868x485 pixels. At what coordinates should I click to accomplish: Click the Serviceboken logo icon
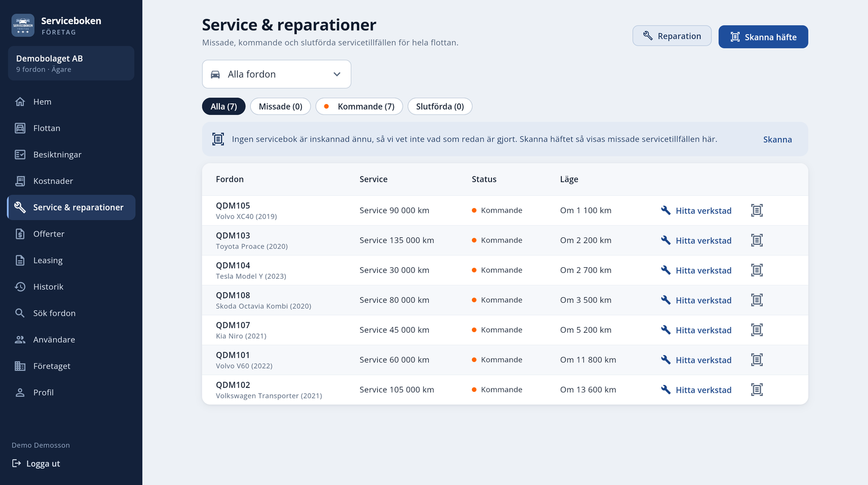(23, 25)
